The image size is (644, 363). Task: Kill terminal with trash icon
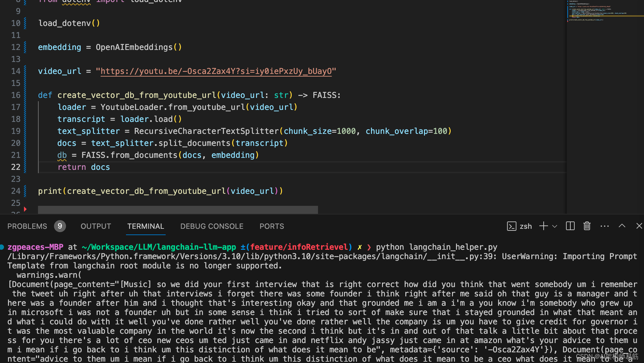coord(587,226)
